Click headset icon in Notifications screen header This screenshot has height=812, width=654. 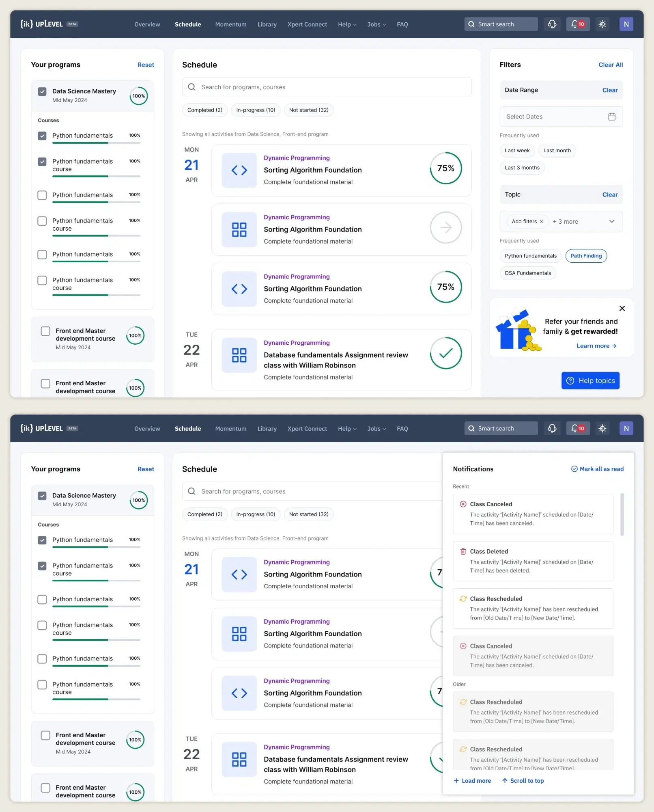552,428
